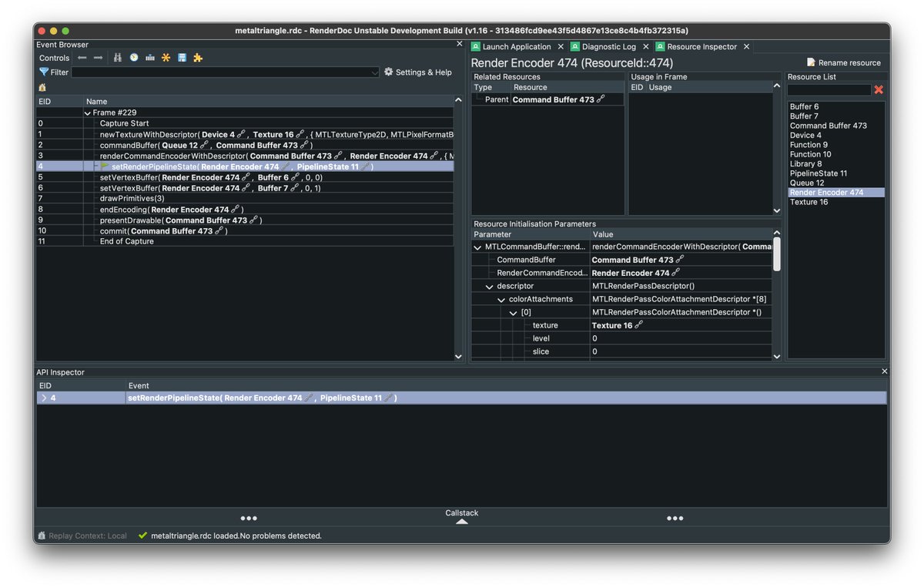Click into the Event Browser Filter field
The image size is (924, 588).
click(226, 72)
